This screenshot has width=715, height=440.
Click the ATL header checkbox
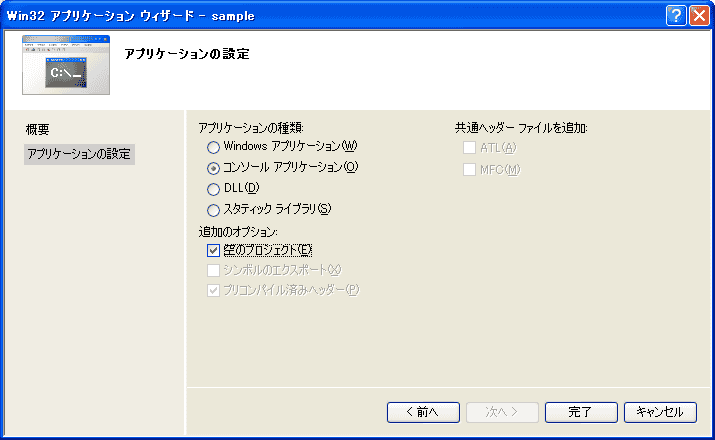point(469,148)
